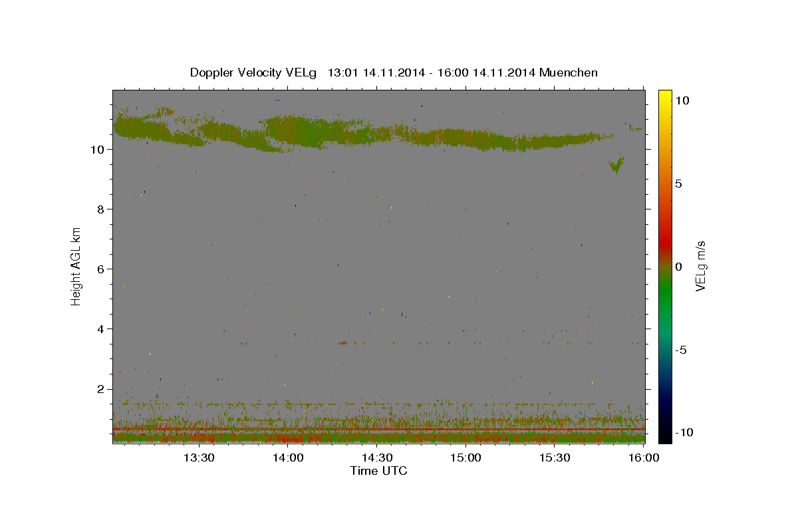The width and height of the screenshot is (798, 532).
Task: Click the 15:00 time tick label
Action: tap(465, 458)
